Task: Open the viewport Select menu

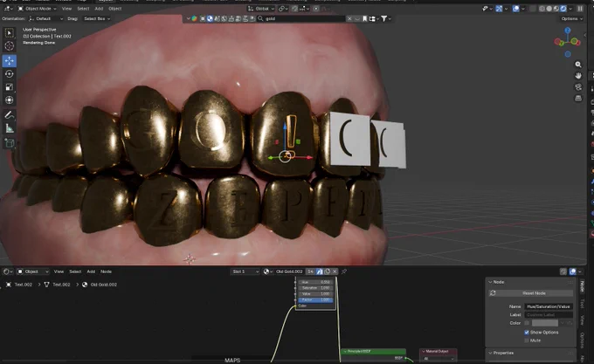Action: coord(83,9)
